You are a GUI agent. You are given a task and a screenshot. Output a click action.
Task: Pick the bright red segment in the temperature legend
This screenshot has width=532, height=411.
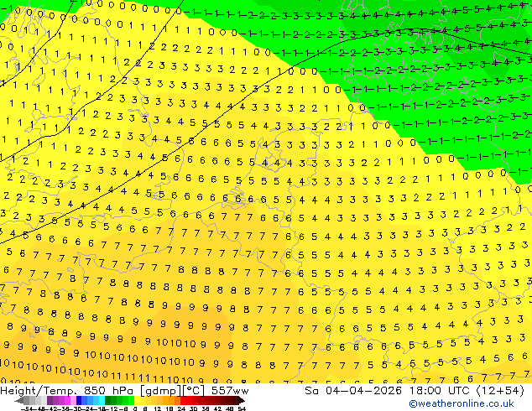183,400
